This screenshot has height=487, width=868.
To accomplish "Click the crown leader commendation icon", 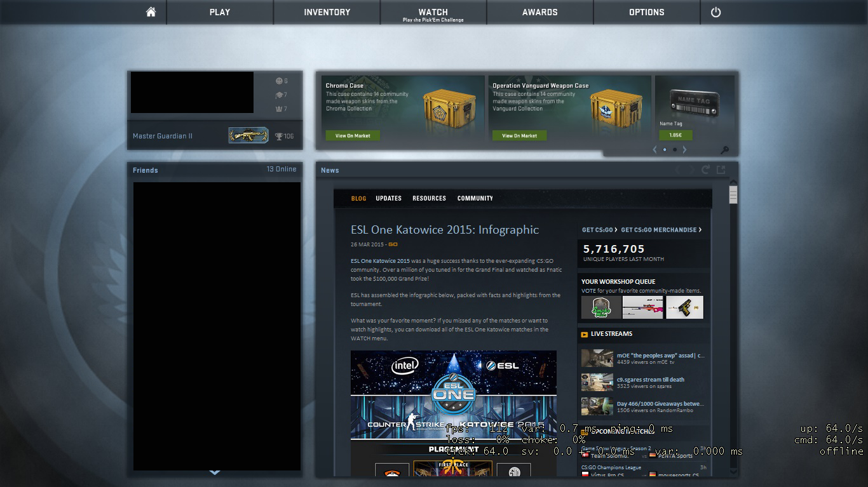I will tap(278, 109).
